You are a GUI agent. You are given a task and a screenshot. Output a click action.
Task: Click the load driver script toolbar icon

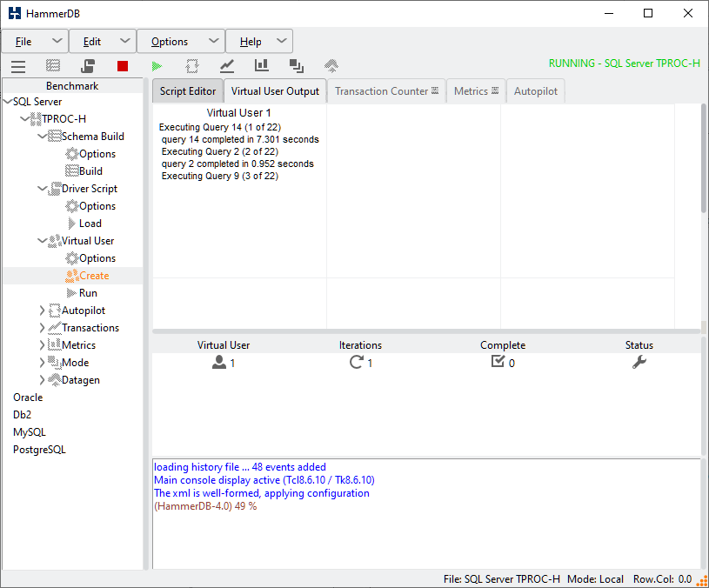click(88, 66)
